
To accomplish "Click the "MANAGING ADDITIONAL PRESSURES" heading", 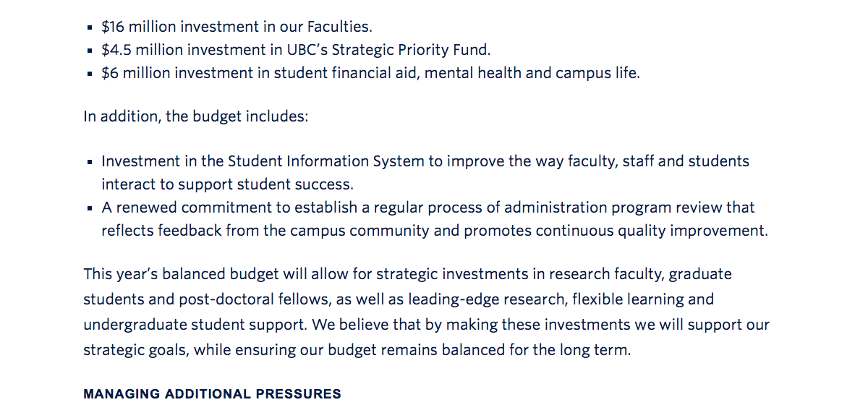I will [x=212, y=394].
